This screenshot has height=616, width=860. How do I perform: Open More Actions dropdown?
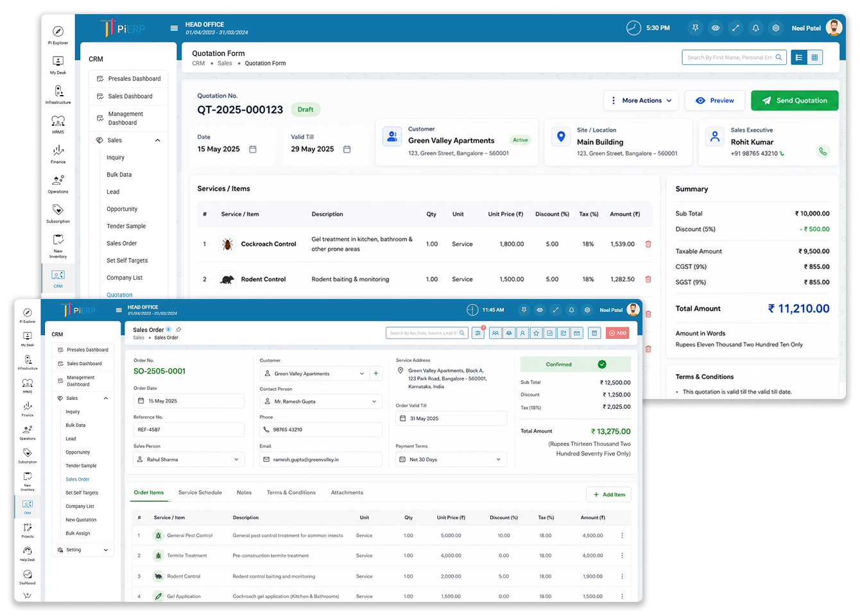pyautogui.click(x=641, y=101)
